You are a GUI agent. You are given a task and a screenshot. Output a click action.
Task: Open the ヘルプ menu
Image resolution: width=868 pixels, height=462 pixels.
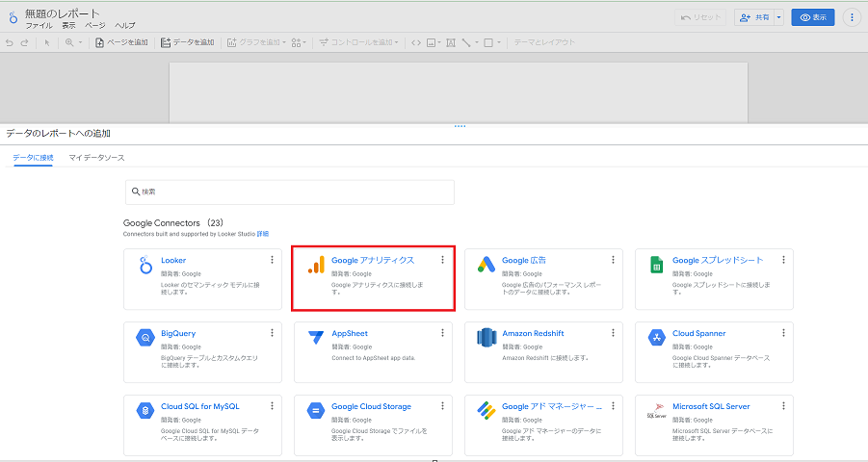pyautogui.click(x=125, y=25)
